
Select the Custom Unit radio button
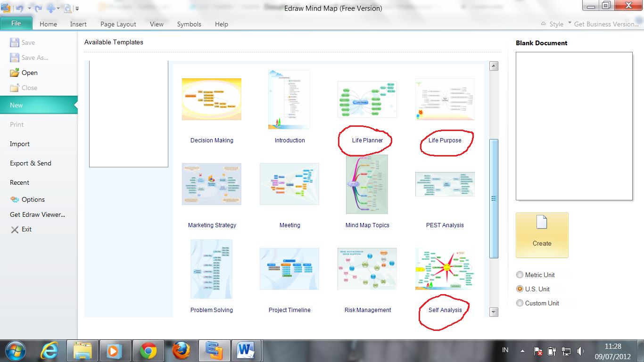pos(520,303)
